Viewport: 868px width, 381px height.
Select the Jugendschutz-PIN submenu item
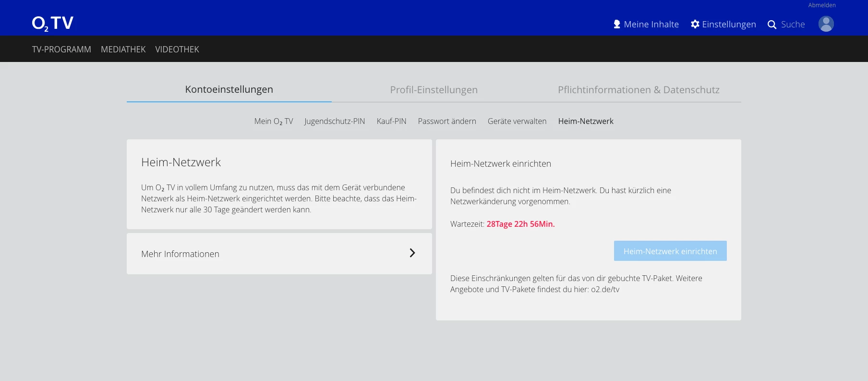click(x=335, y=121)
